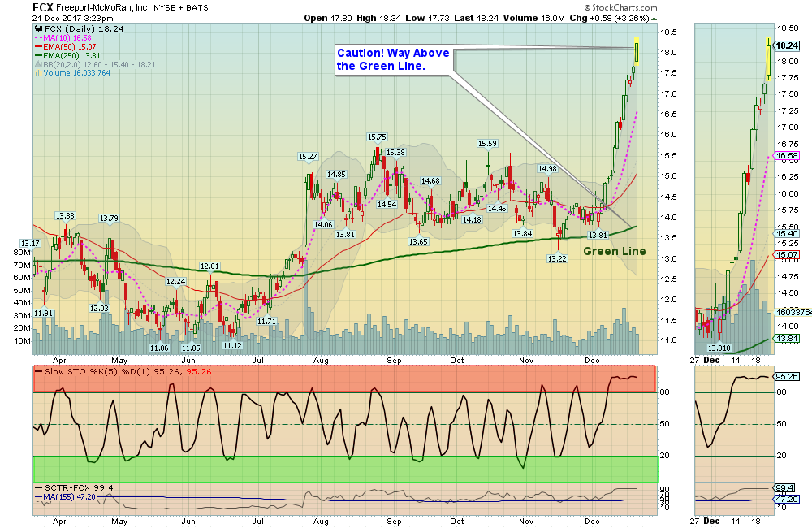Click the green up-arrow beside the change percentage
Viewport: 812px width, 528px height.
(654, 19)
